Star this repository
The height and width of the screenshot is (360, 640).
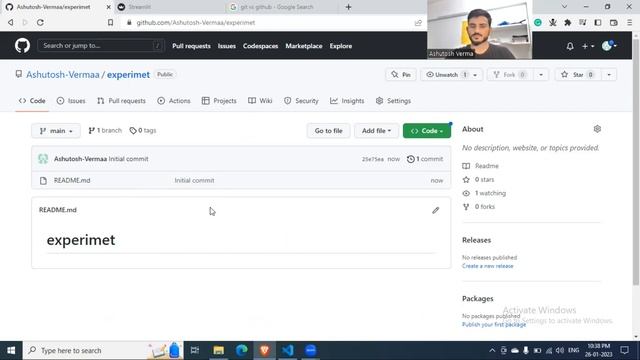pos(577,75)
